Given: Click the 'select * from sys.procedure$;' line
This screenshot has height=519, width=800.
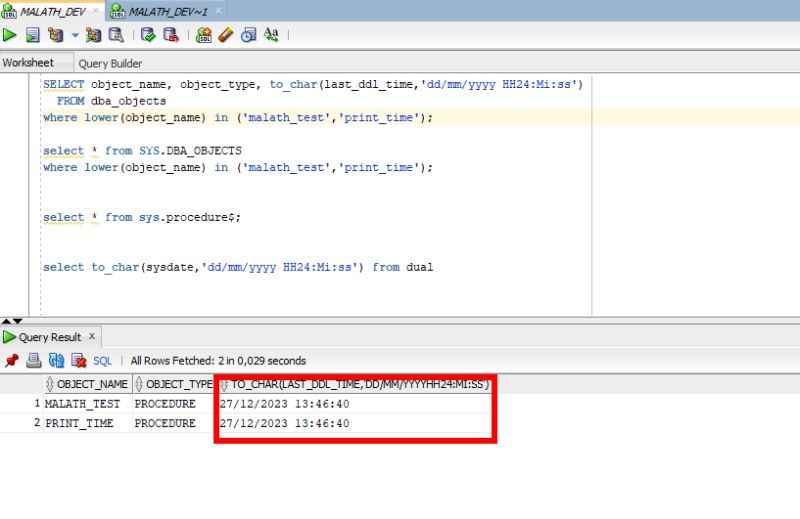Looking at the screenshot, I should coord(142,217).
